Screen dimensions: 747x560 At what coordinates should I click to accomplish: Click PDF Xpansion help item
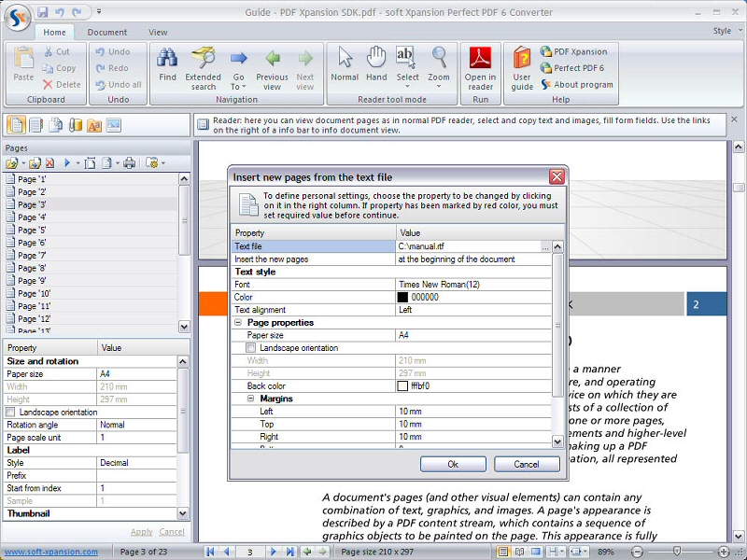(574, 51)
